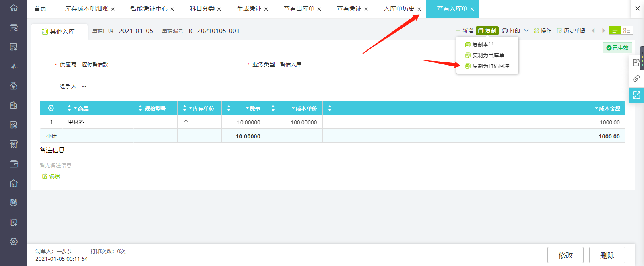Viewport: 644px width, 266px height.
Task: Click the 修改 button
Action: [x=566, y=255]
